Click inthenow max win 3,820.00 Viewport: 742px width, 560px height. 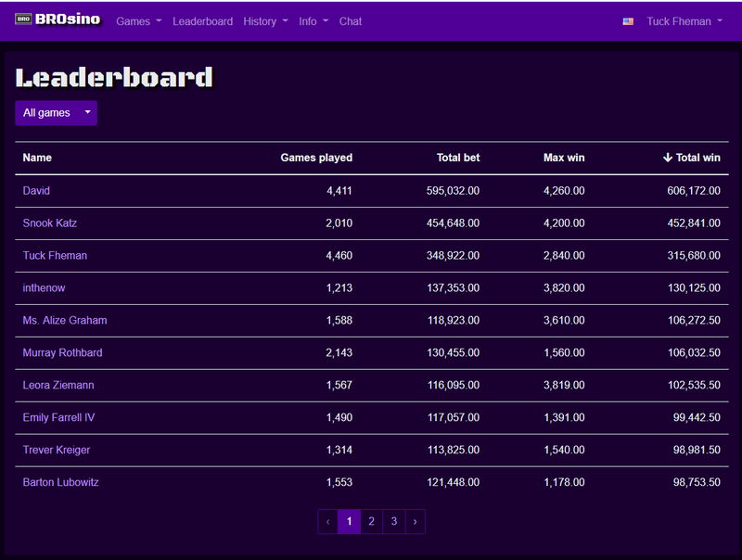point(564,288)
